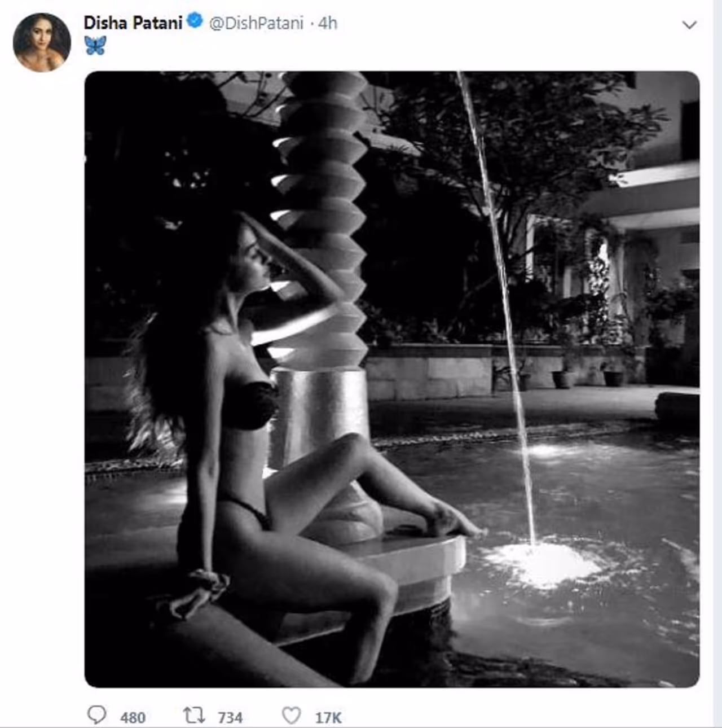Click the blue verified badge
The image size is (722, 728).
pos(195,22)
